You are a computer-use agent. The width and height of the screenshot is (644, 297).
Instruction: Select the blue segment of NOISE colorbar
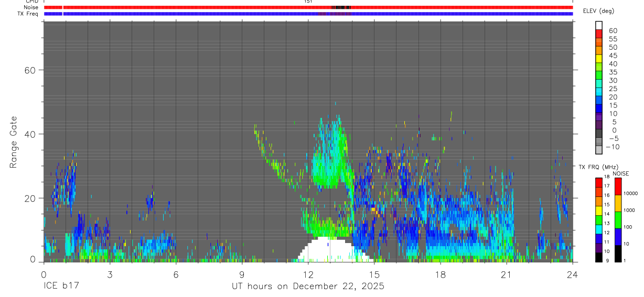618,237
